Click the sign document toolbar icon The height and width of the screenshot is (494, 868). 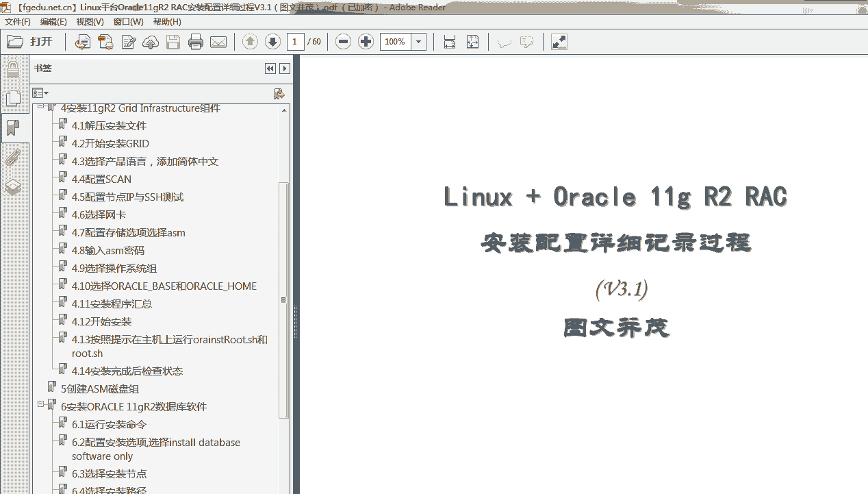pyautogui.click(x=82, y=42)
